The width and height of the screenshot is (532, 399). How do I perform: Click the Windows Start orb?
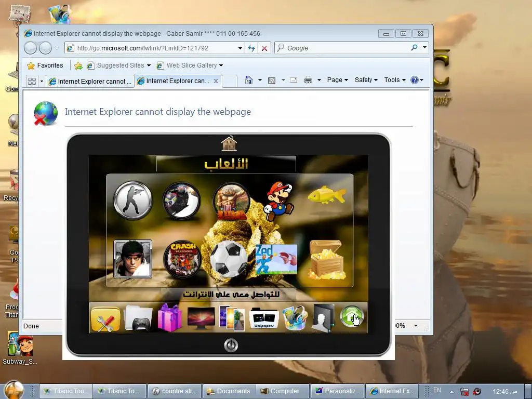coord(14,389)
